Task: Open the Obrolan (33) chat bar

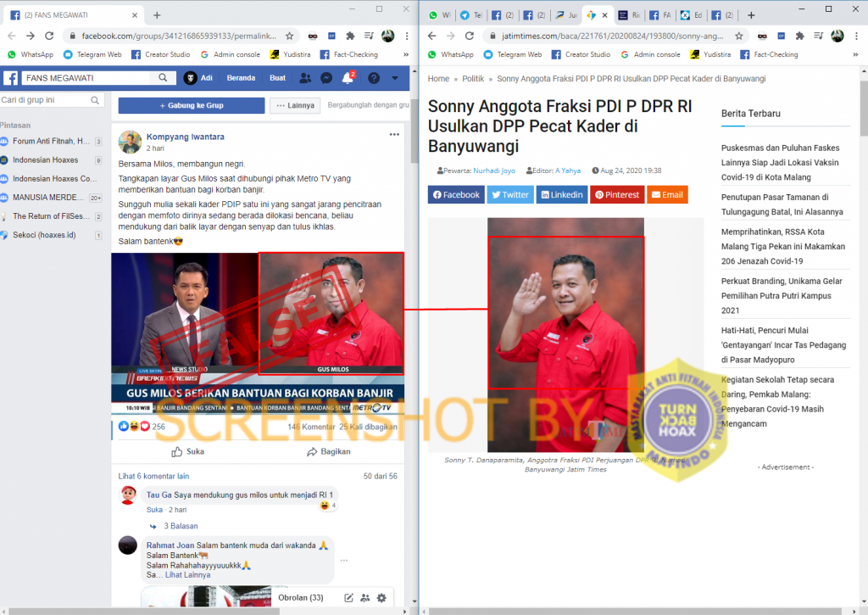Action: pos(301,598)
